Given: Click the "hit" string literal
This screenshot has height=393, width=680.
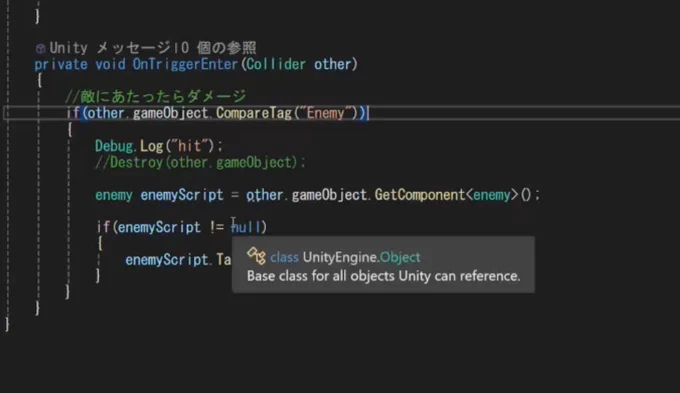Looking at the screenshot, I should [190, 146].
